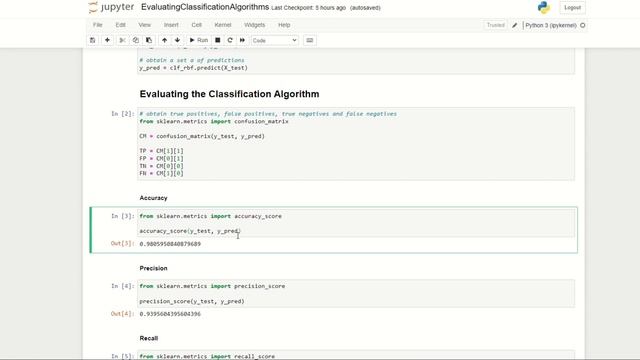This screenshot has width=640, height=360.
Task: Copy selected cells using the toolbar icon
Action: tap(136, 40)
